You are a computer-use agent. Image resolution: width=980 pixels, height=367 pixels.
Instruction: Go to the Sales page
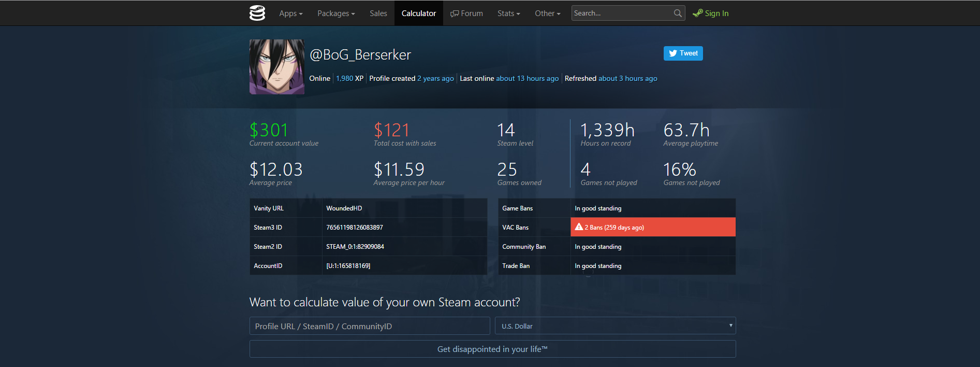coord(378,13)
